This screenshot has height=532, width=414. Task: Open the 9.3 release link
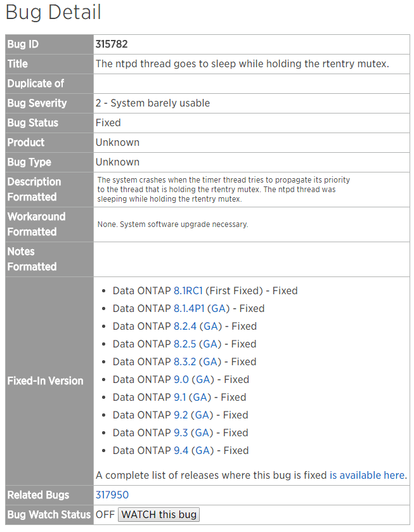click(x=181, y=432)
